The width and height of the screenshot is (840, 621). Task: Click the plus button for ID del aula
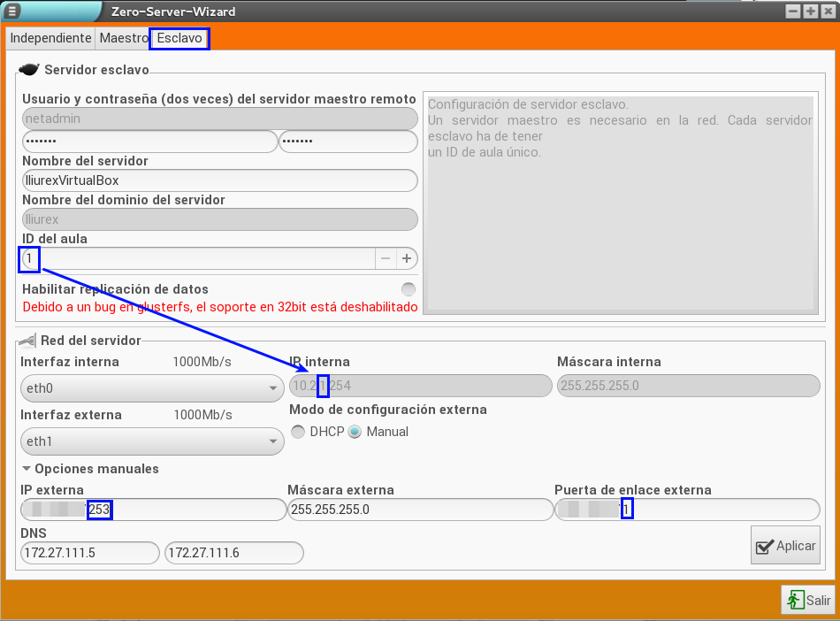click(x=407, y=258)
